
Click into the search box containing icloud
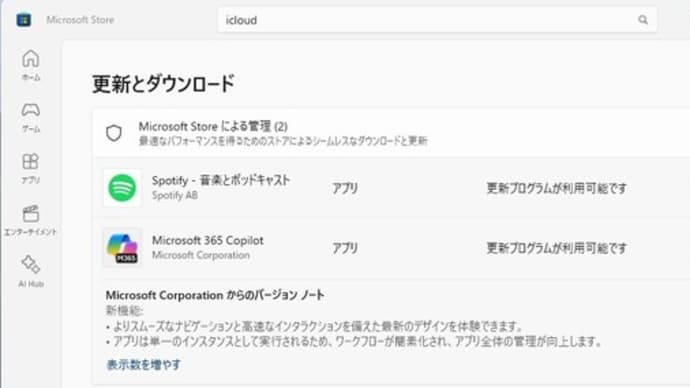437,20
